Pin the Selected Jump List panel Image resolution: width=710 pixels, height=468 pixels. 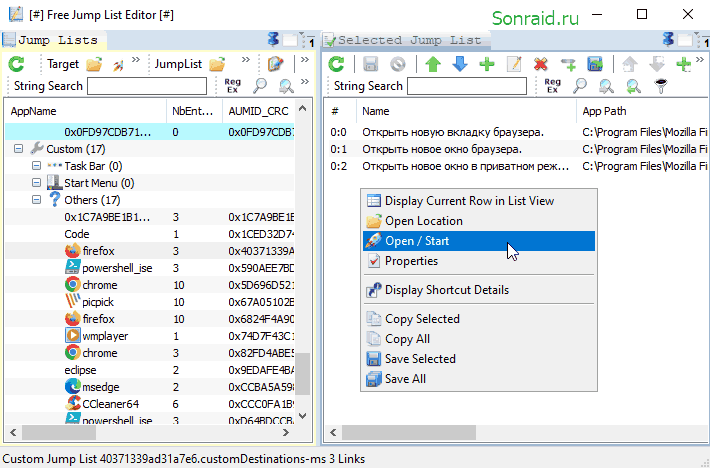click(668, 40)
